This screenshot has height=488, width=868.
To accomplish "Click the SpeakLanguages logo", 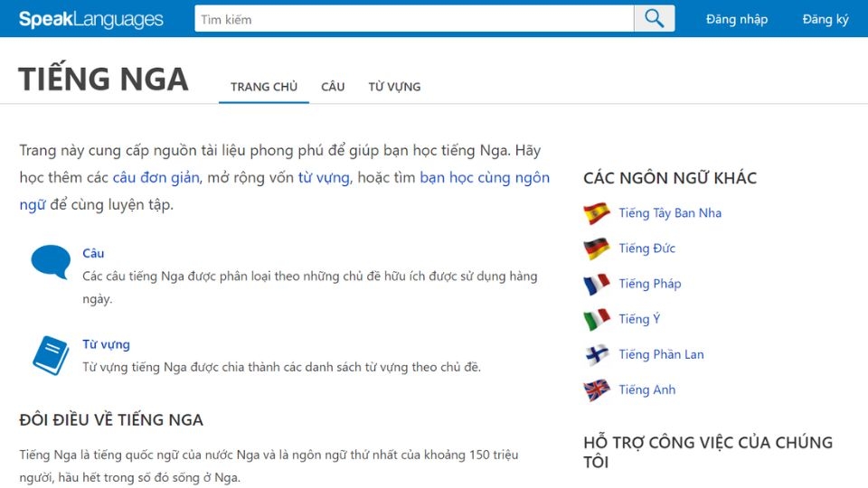I will click(x=90, y=19).
